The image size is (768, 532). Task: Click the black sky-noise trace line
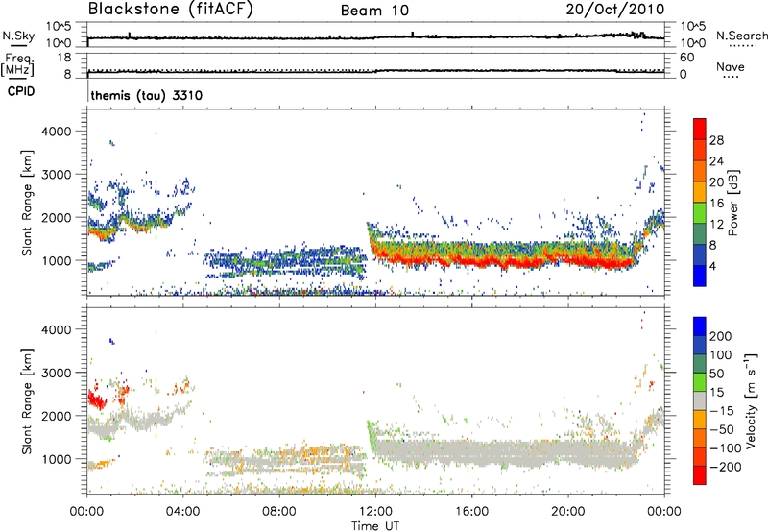[x=375, y=37]
